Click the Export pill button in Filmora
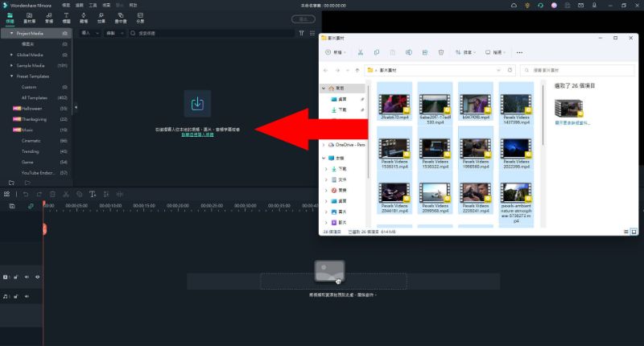 click(x=303, y=19)
